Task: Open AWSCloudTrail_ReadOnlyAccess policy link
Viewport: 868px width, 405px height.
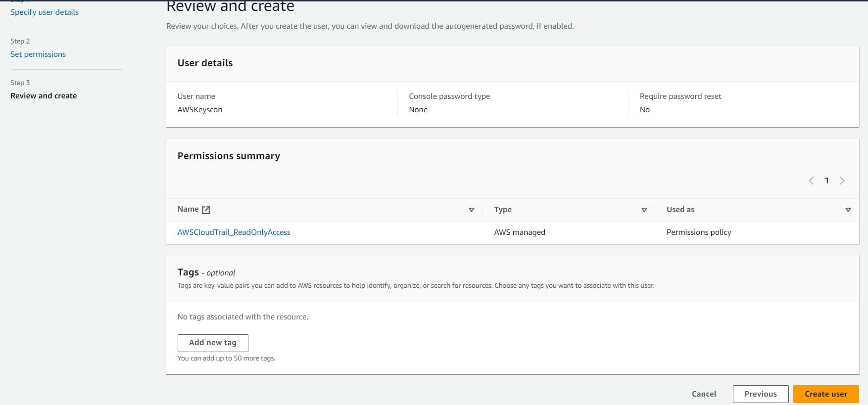Action: [x=234, y=232]
